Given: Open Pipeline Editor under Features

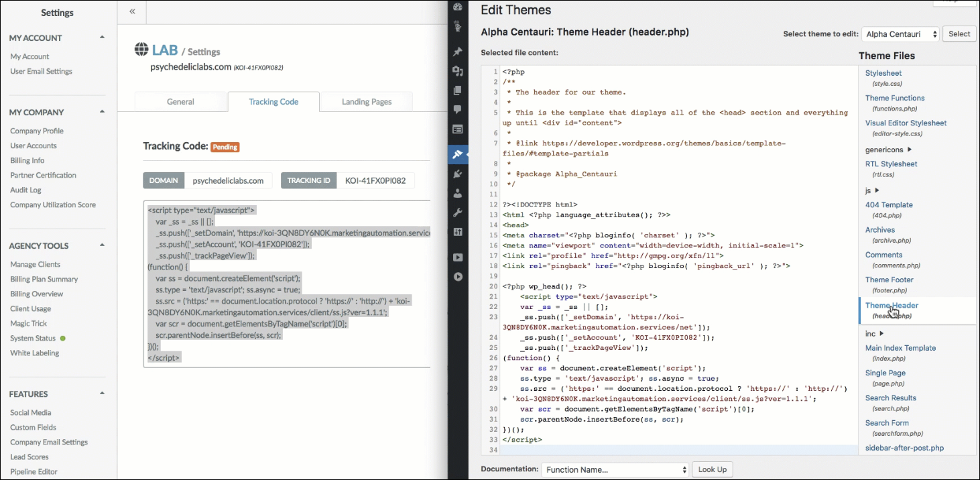Looking at the screenshot, I should (34, 471).
